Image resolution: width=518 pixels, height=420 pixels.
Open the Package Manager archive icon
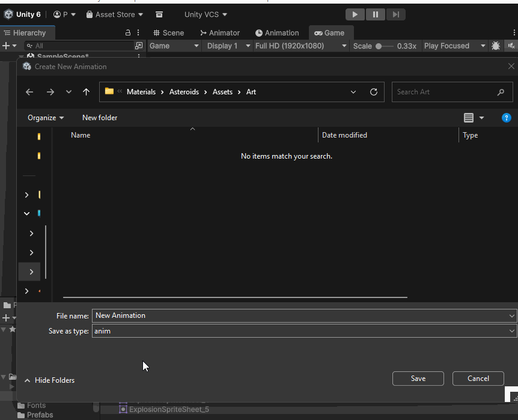159,14
